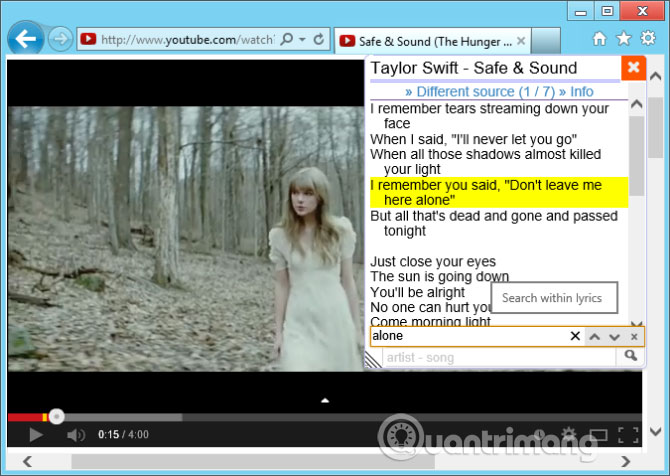Toggle the video theater size button
Image resolution: width=670 pixels, height=476 pixels.
(x=599, y=435)
